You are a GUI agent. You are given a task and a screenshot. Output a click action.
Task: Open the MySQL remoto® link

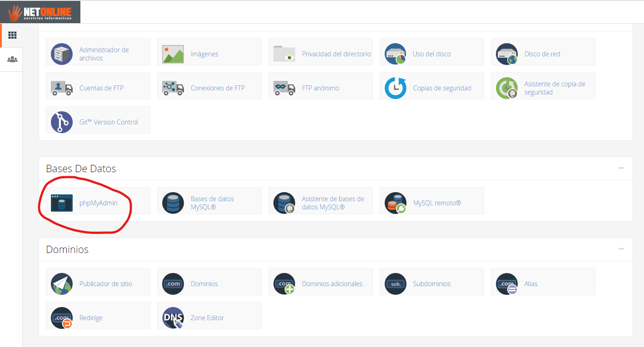437,203
